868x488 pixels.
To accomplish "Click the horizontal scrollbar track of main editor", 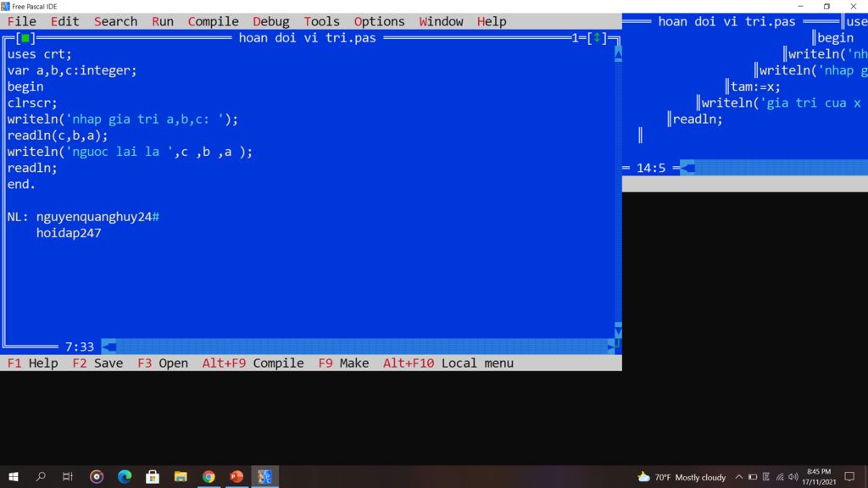I will pos(361,347).
